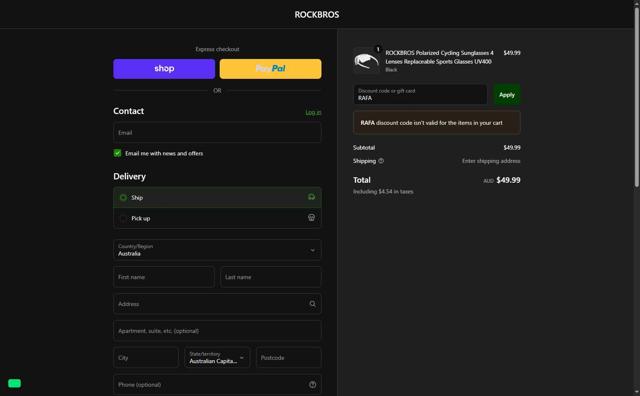
Task: Focus the Last name field
Action: pyautogui.click(x=271, y=277)
